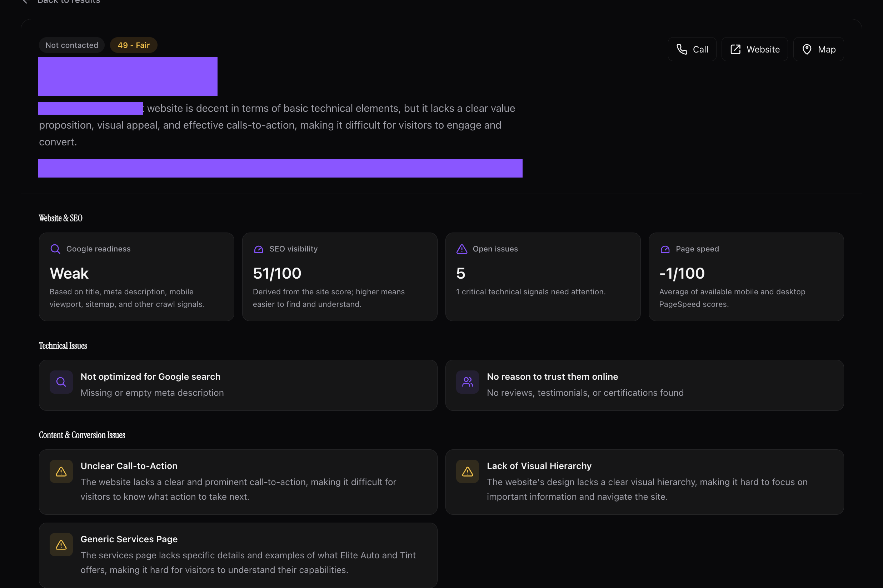Click the warning icon for Unclear Call-to-Action
This screenshot has width=883, height=588.
point(61,472)
